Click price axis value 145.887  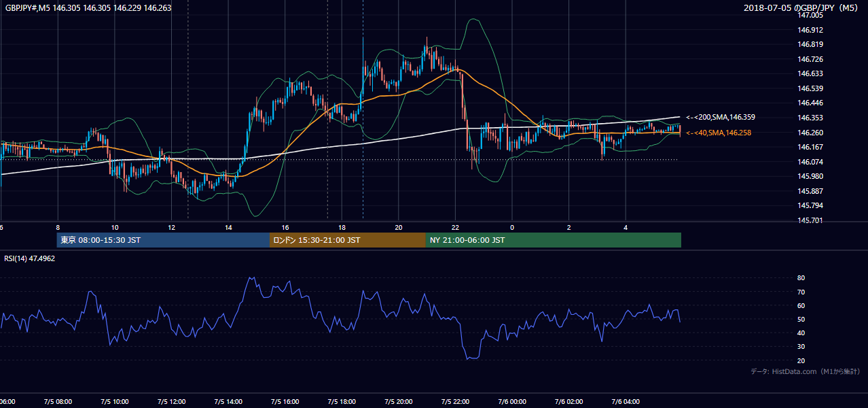[811, 191]
